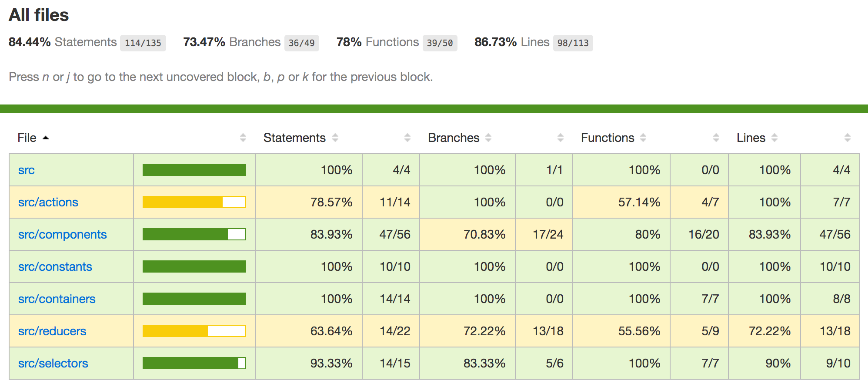The image size is (868, 391).
Task: Select the 14/22 statements count cell
Action: pyautogui.click(x=391, y=331)
